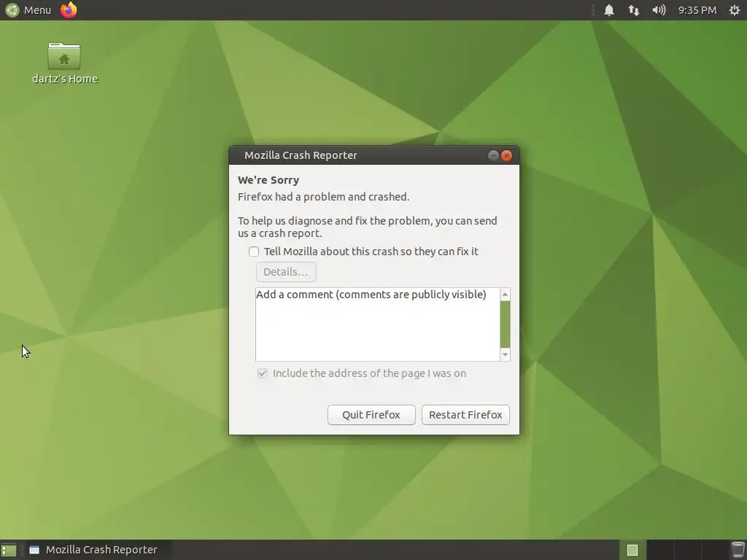Viewport: 747px width, 560px height.
Task: Open the Menu button in top panel
Action: point(28,10)
